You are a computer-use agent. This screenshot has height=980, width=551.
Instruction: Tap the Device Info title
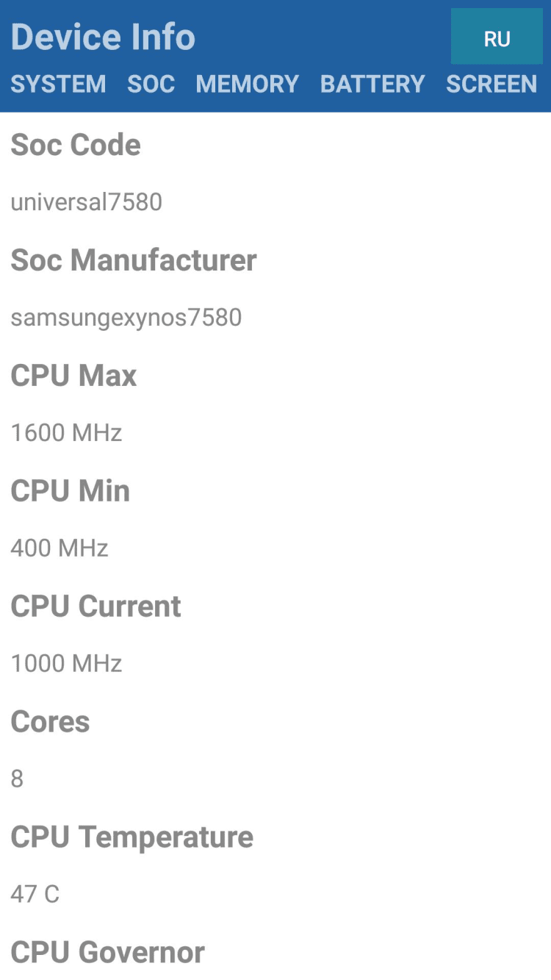point(103,37)
